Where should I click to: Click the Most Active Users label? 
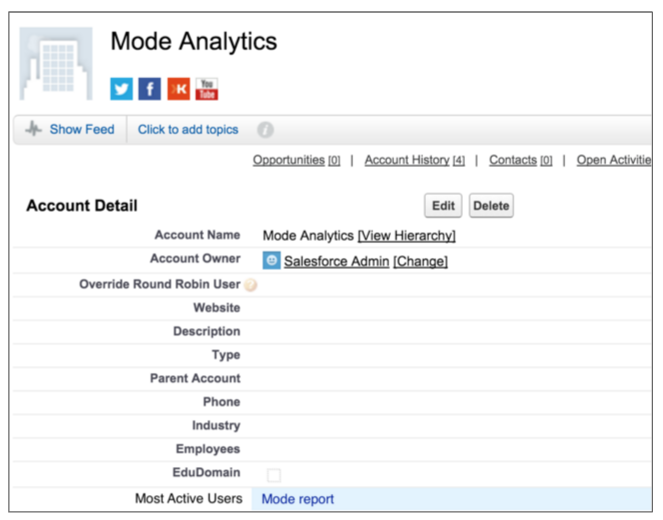tap(189, 499)
